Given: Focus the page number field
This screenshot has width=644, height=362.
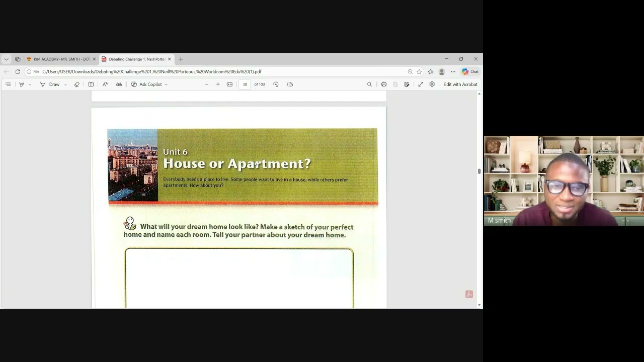Looking at the screenshot, I should [245, 84].
